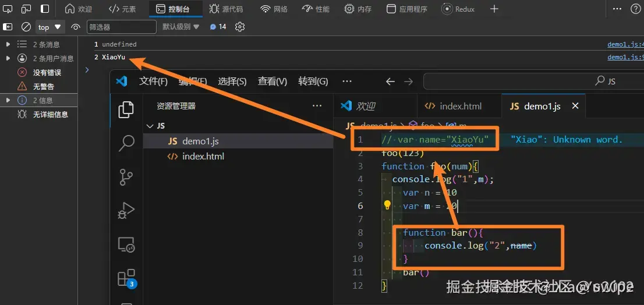This screenshot has height=305, width=644.
Task: Click the "var n = 10" code line
Action: pyautogui.click(x=430, y=193)
